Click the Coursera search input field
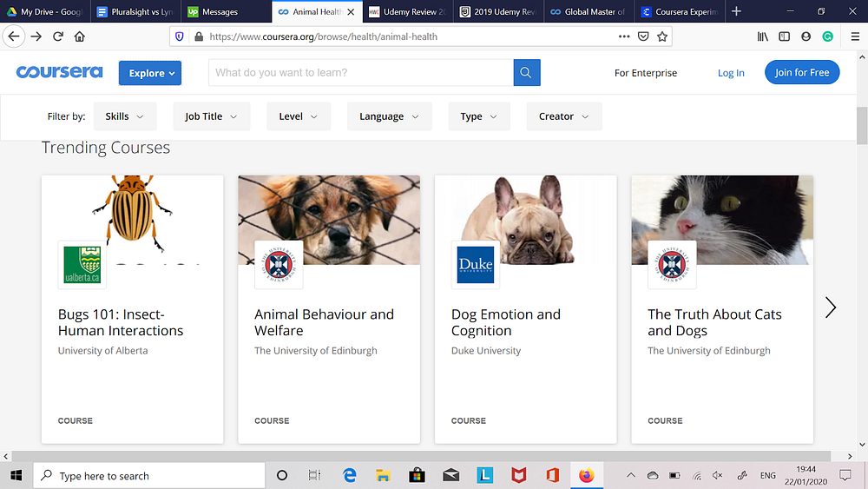The image size is (868, 489). (361, 73)
